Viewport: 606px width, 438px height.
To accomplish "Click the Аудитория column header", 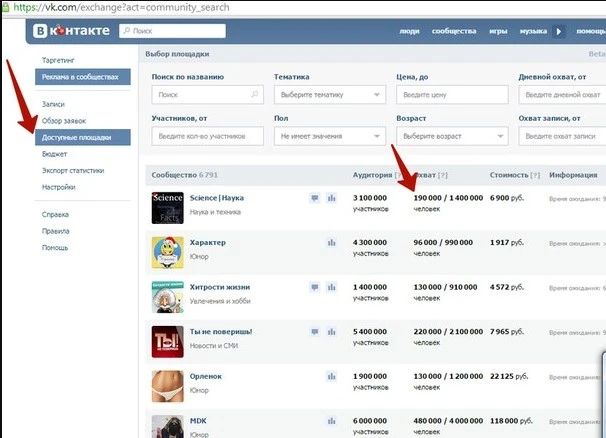I will click(372, 175).
